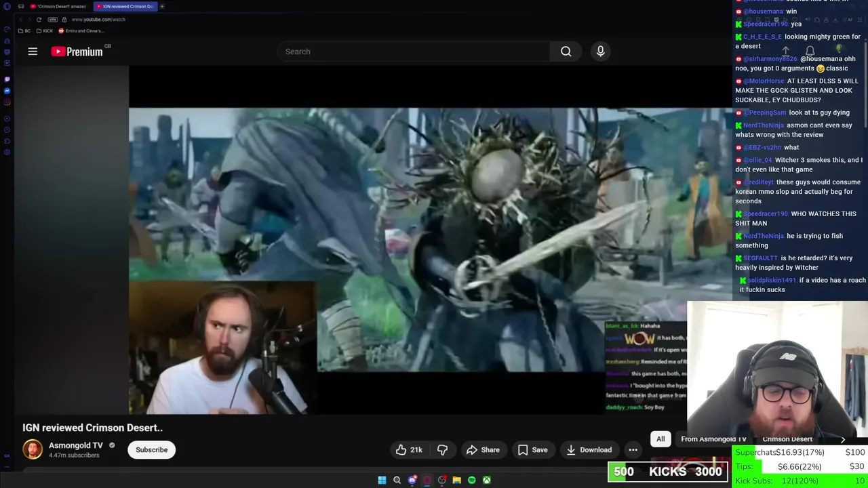Toggle the browser VPN badge

(52, 20)
